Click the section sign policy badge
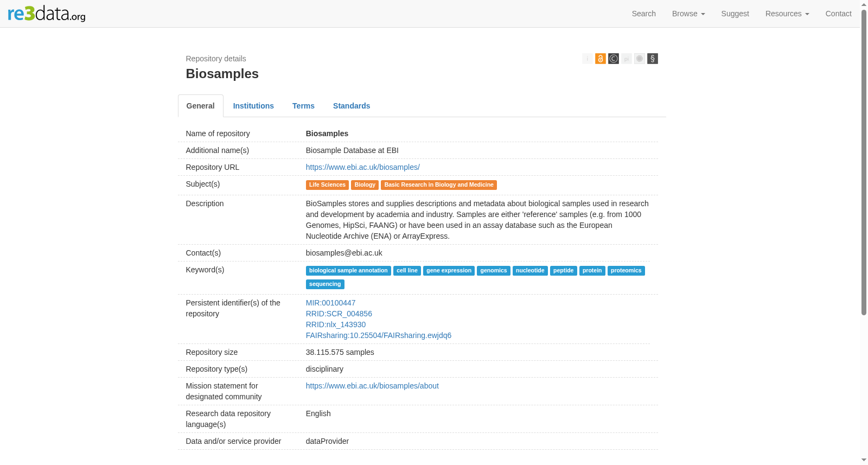The width and height of the screenshot is (868, 465). [x=653, y=59]
